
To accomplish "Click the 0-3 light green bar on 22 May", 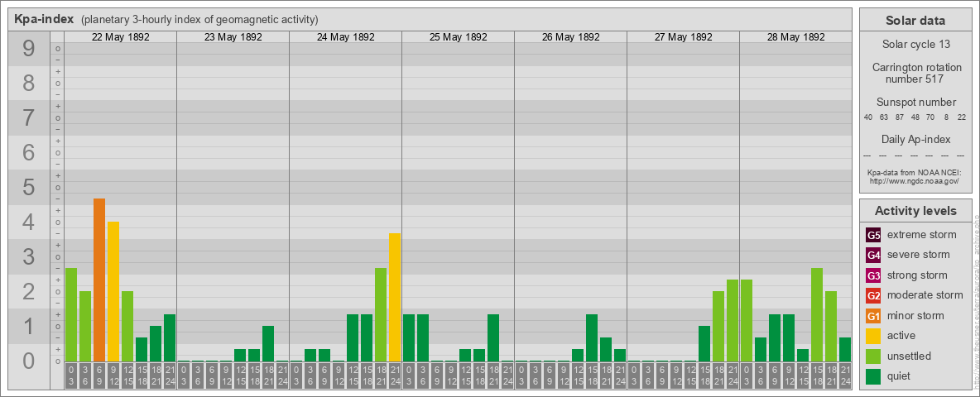I will pos(71,314).
